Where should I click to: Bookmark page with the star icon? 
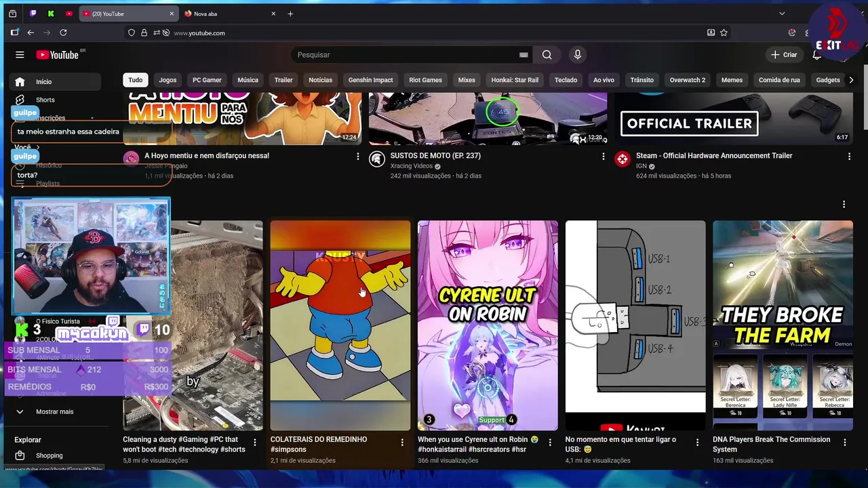(x=724, y=33)
